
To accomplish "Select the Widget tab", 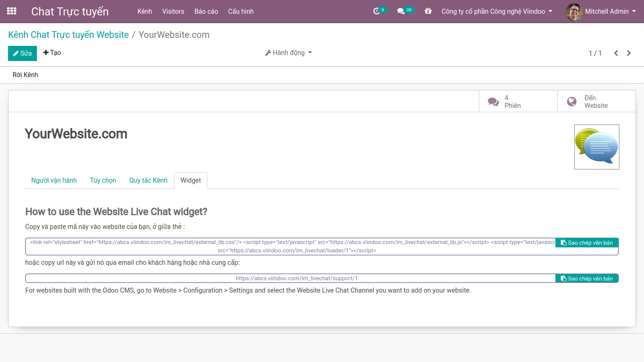I will coord(191,180).
